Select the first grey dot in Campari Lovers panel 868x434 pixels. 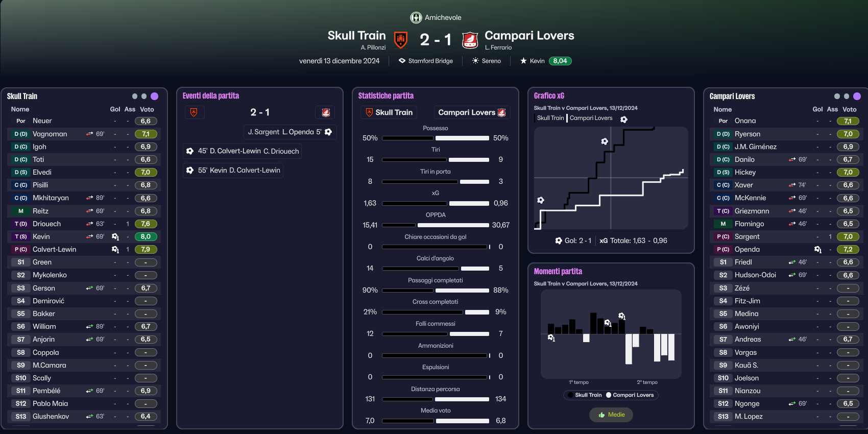(837, 96)
